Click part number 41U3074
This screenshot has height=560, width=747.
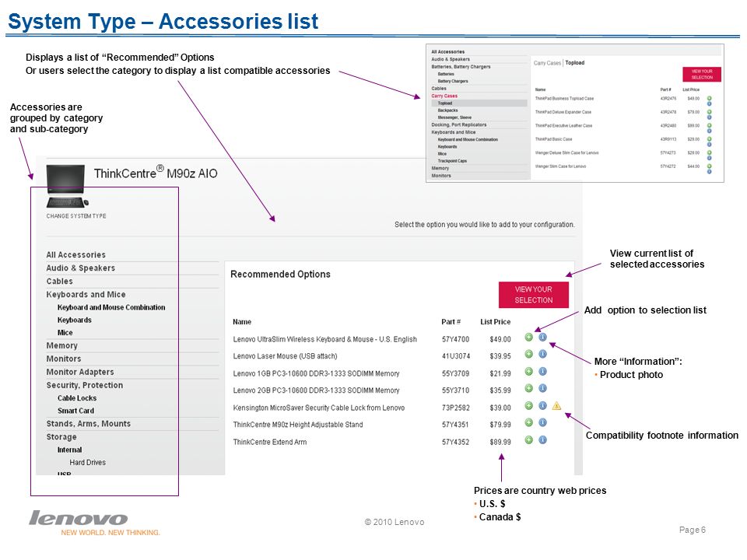tap(456, 356)
